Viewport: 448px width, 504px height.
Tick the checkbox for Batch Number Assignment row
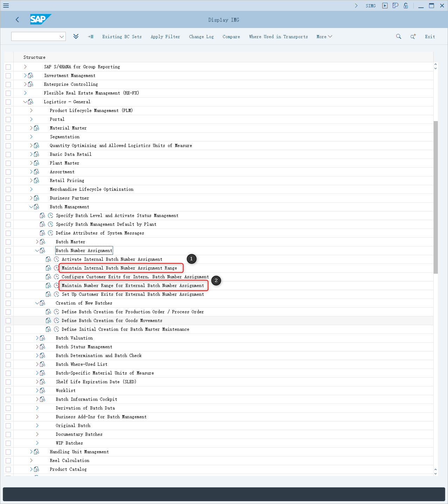[8, 251]
